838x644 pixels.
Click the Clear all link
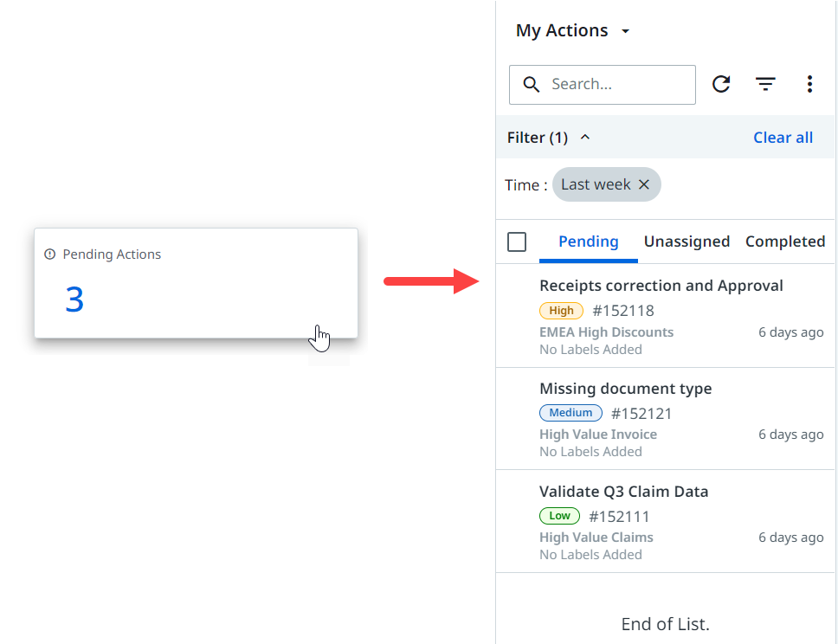(783, 138)
